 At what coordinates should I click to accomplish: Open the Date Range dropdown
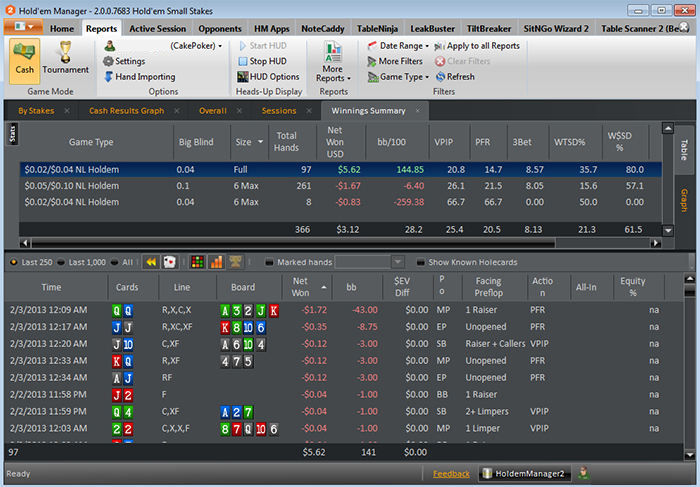pyautogui.click(x=398, y=46)
